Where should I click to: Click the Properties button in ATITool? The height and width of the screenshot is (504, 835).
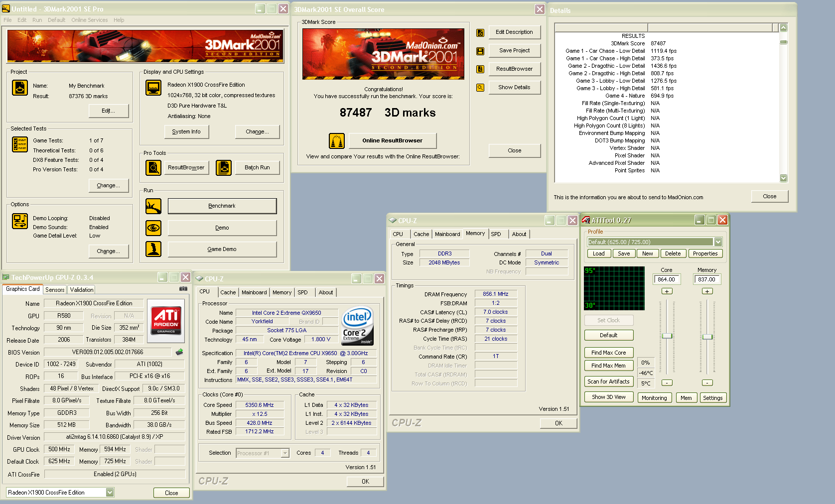pyautogui.click(x=705, y=253)
